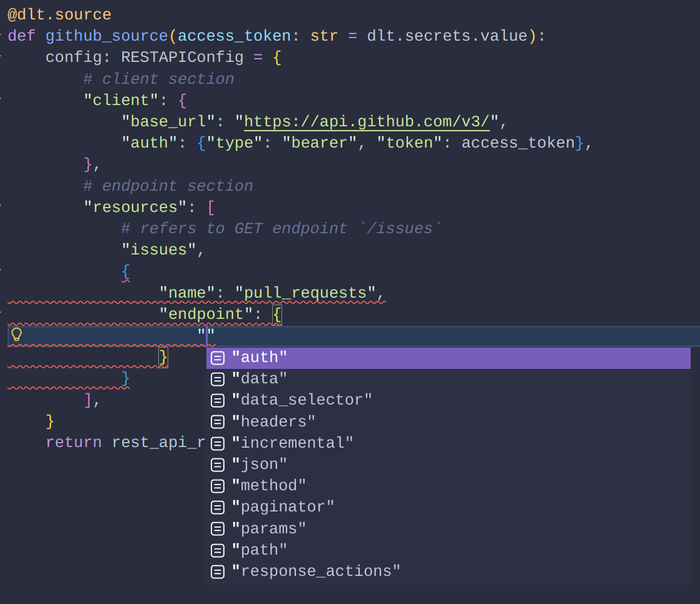Open the https://api.github.com/v3/ link
The width and height of the screenshot is (700, 604).
coord(367,121)
